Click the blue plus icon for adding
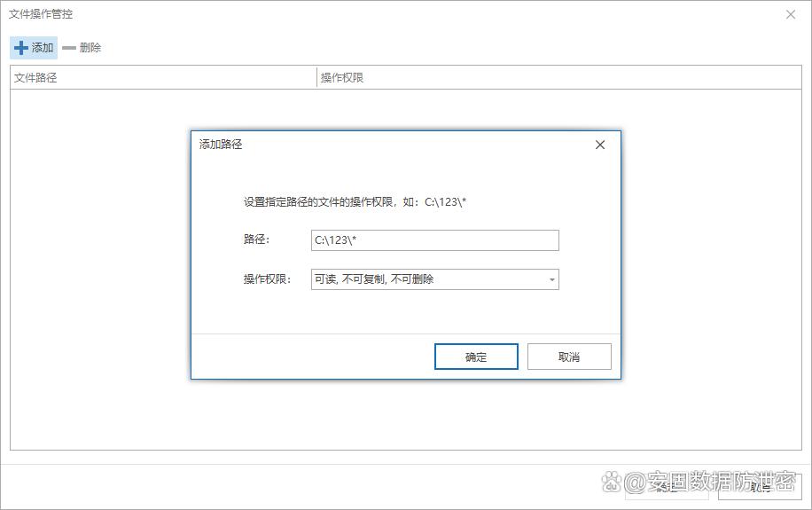 [x=20, y=48]
